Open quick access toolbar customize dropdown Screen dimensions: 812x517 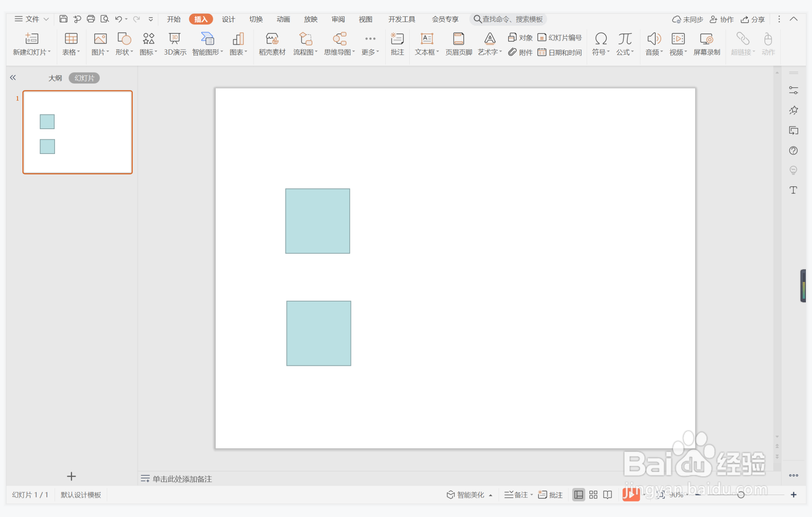point(151,19)
